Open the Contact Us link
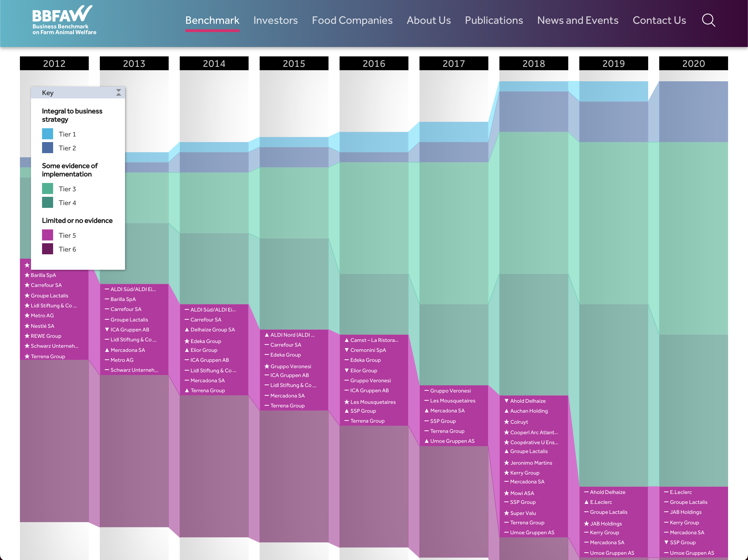This screenshot has width=748, height=560. 659,20
